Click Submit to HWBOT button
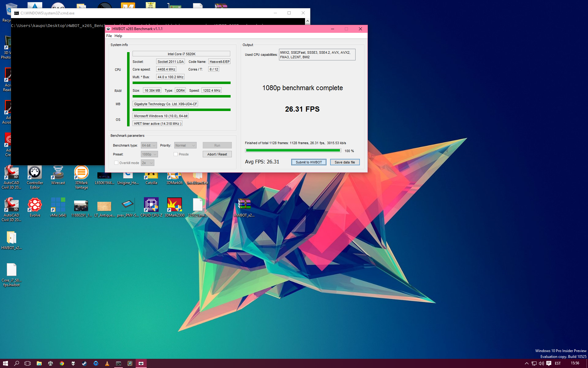This screenshot has height=368, width=588. (309, 162)
